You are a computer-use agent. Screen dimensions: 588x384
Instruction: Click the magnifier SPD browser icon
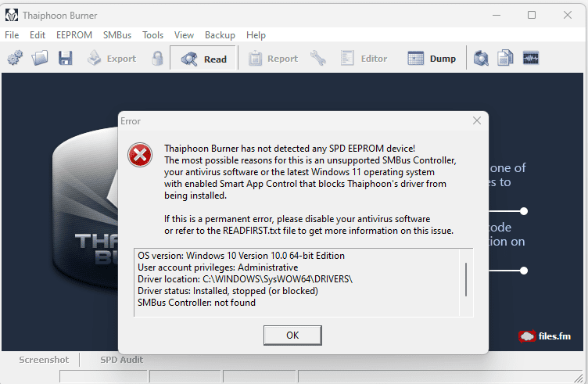481,58
